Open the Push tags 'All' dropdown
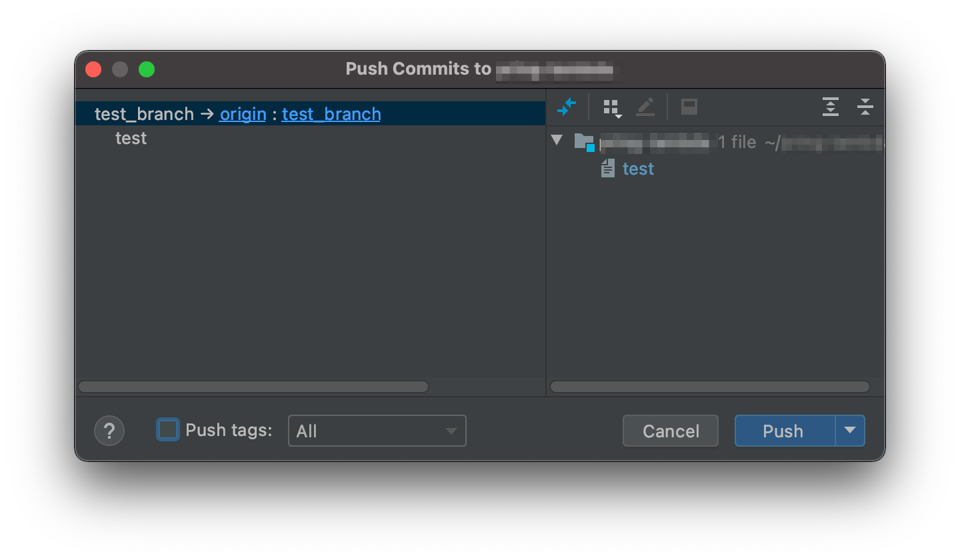This screenshot has height=560, width=960. tap(377, 431)
